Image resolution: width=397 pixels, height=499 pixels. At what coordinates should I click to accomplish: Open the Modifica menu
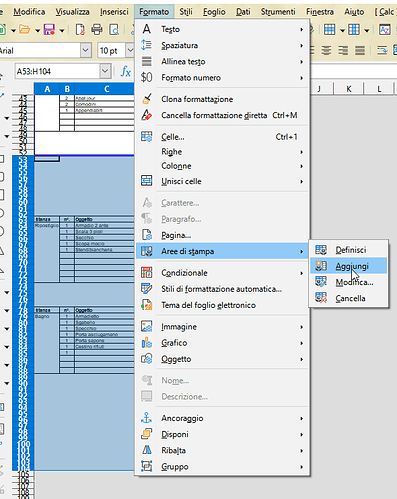(29, 12)
